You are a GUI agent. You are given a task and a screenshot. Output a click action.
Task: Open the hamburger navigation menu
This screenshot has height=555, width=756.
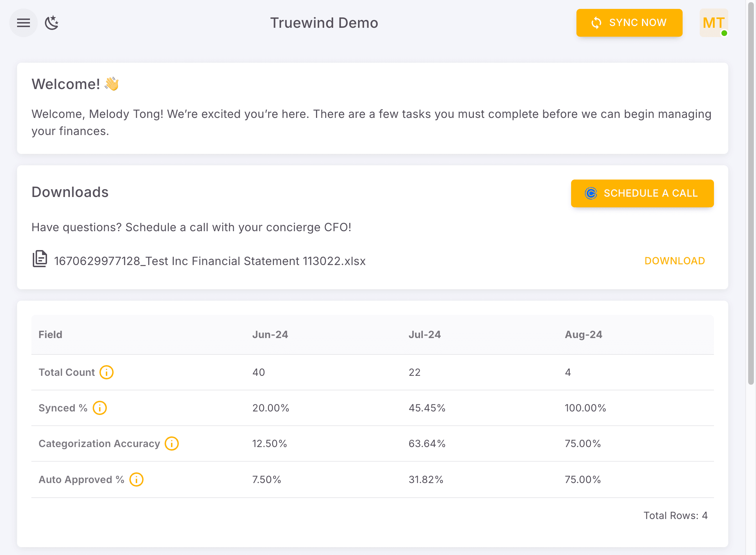[x=24, y=23]
